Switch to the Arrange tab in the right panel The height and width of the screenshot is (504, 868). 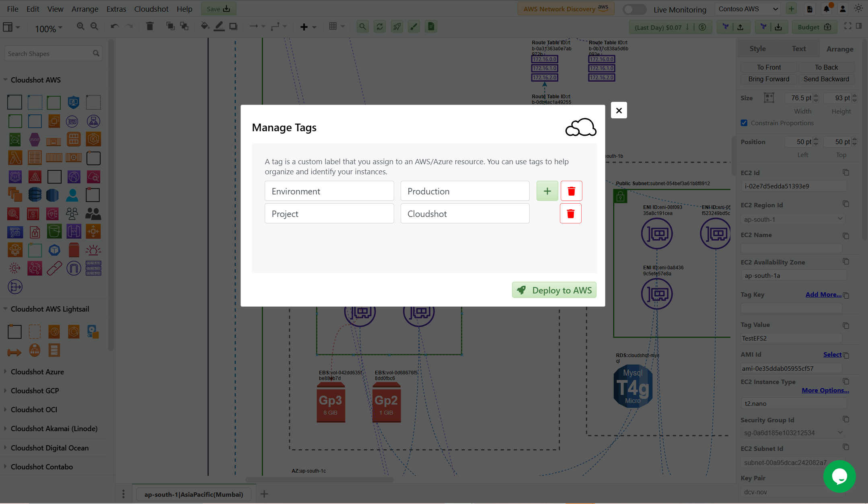tap(840, 48)
